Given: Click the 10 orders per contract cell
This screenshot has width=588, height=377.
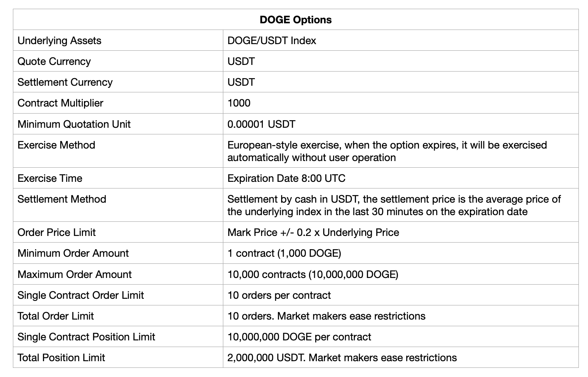Looking at the screenshot, I should point(279,295).
